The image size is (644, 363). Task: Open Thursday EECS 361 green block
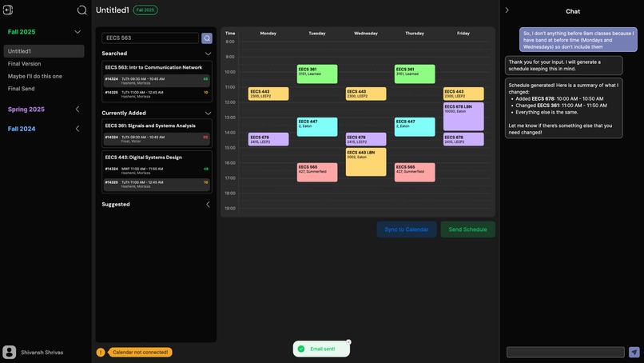[x=415, y=74]
